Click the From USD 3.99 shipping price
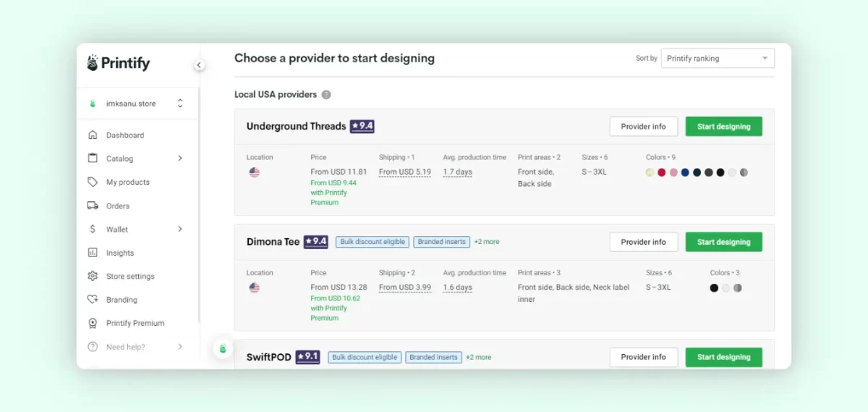The width and height of the screenshot is (868, 412). coord(405,287)
